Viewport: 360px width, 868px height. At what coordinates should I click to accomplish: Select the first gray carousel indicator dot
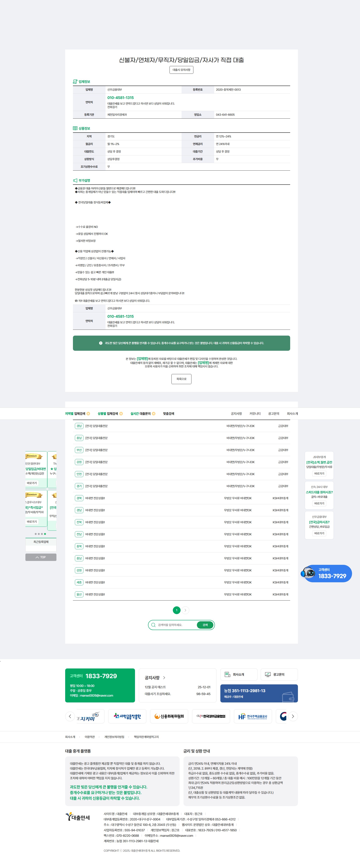(36, 534)
